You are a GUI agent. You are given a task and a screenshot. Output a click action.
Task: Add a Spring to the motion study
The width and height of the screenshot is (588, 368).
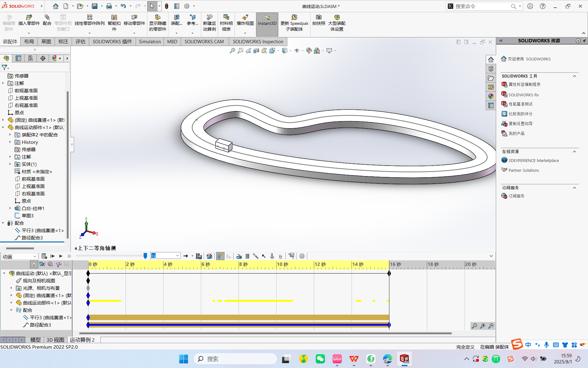(247, 256)
